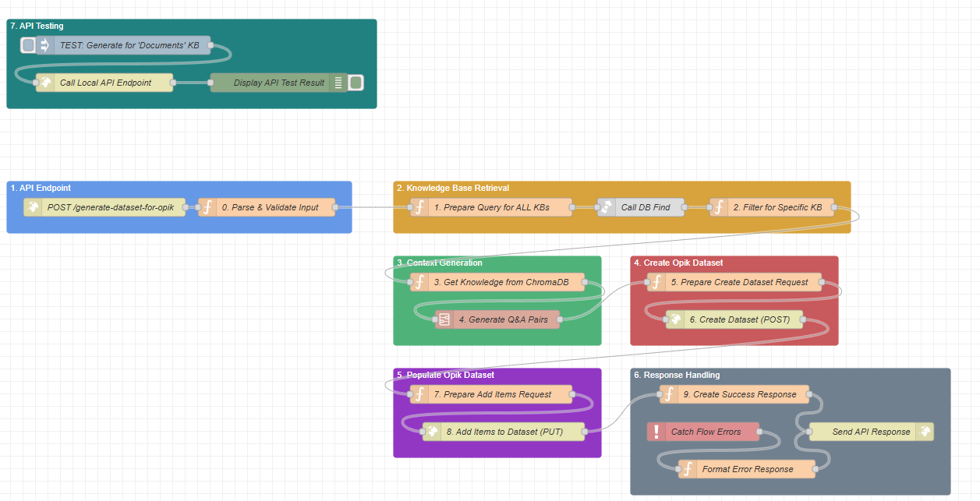This screenshot has width=980, height=501.
Task: Click the '9. Create Success Response' node label
Action: coord(740,394)
